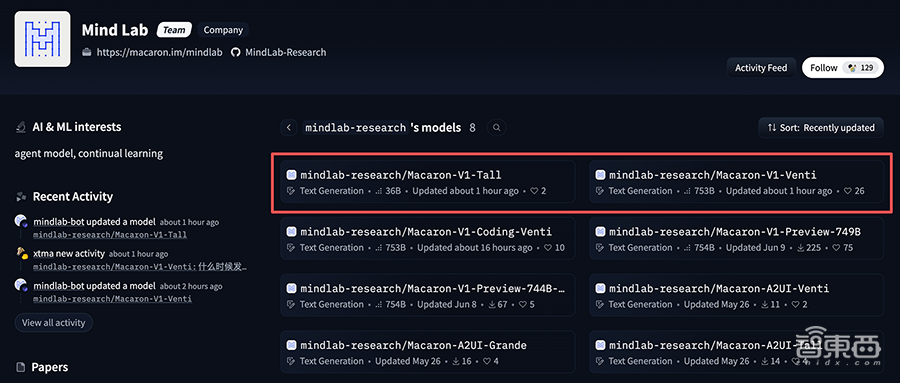Image resolution: width=900 pixels, height=383 pixels.
Task: Click the xtma user avatar
Action: coord(21,253)
